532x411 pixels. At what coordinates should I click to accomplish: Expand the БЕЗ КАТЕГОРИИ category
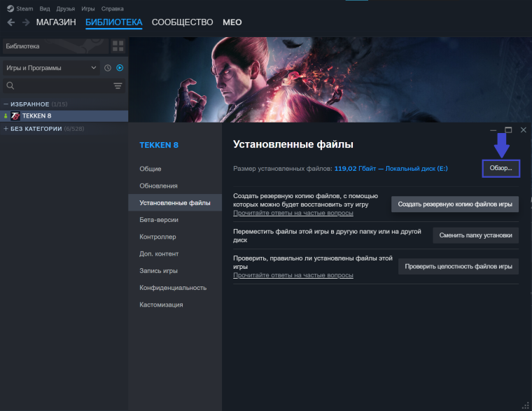click(x=6, y=129)
